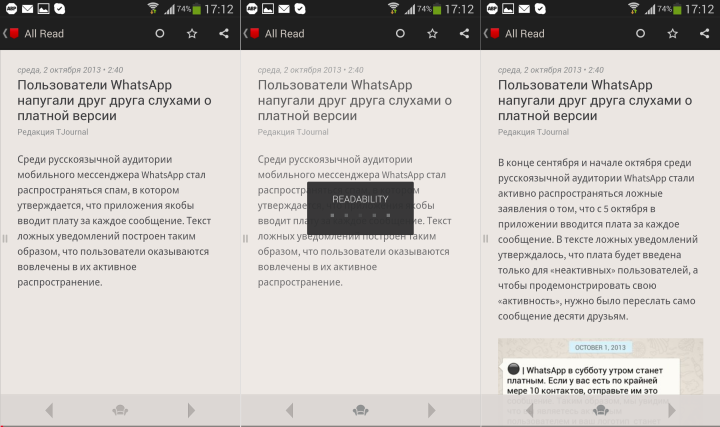Tap the battery icon in the right status bar
Screen dimensions: 720x427
coord(677,9)
